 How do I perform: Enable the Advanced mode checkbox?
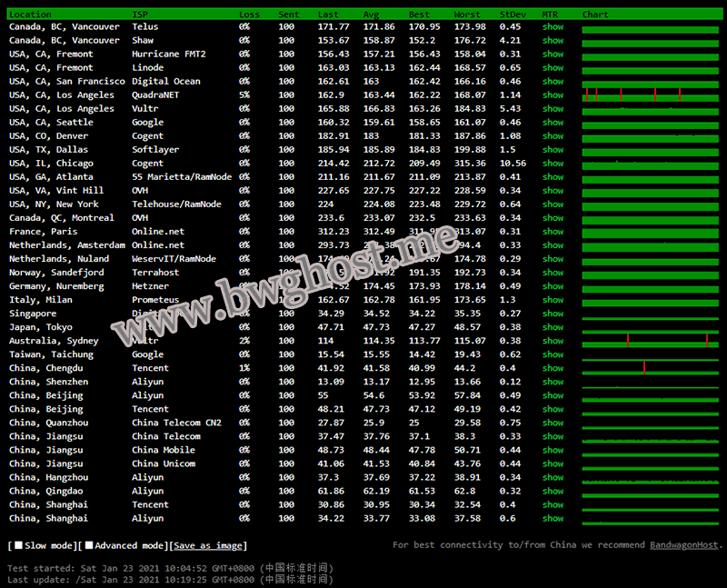click(x=89, y=545)
